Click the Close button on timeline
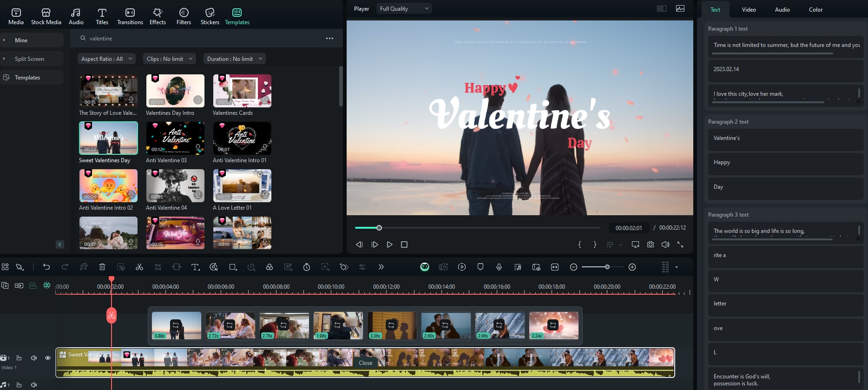 tap(365, 363)
